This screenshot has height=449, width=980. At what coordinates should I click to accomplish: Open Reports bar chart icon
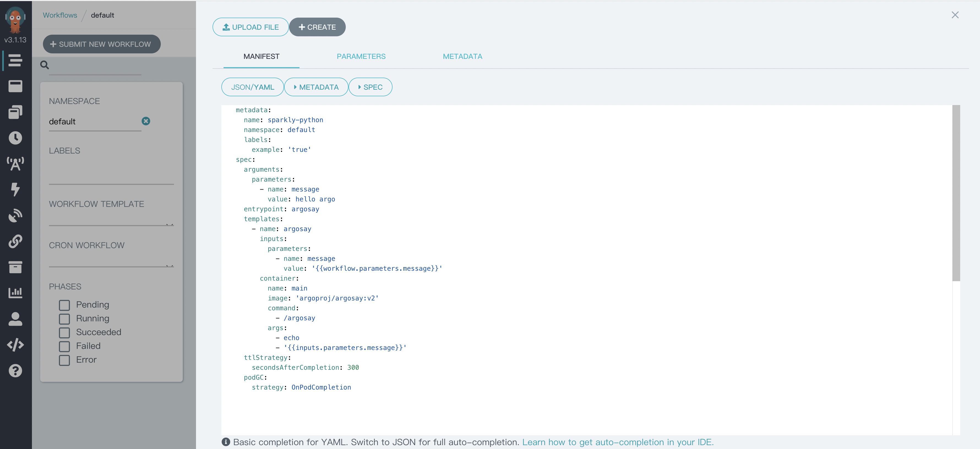(15, 293)
